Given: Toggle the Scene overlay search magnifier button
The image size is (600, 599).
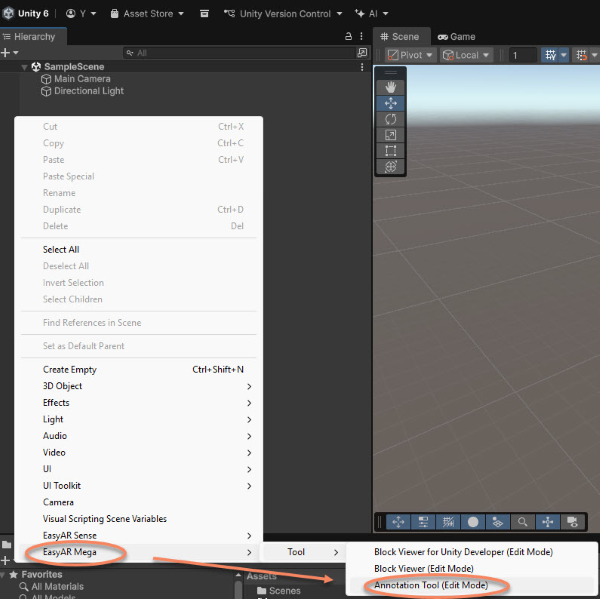Looking at the screenshot, I should click(522, 522).
